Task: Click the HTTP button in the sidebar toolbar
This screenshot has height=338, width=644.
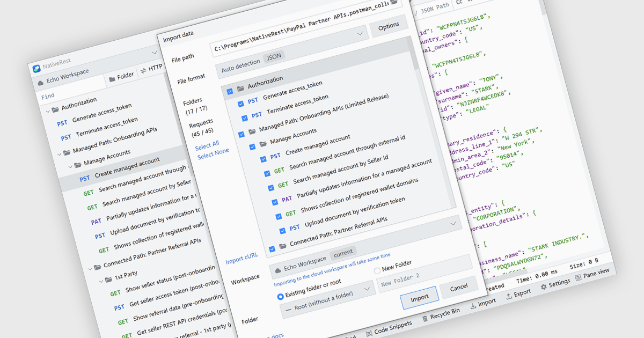Action: point(151,69)
